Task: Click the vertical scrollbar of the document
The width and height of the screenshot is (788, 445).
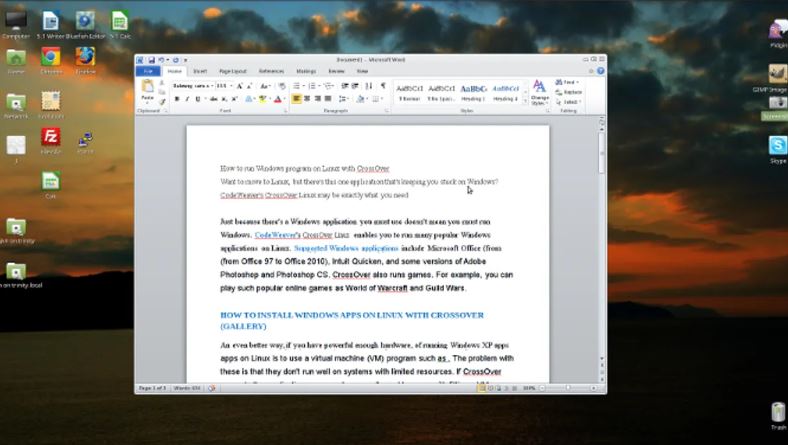Action: click(x=602, y=246)
